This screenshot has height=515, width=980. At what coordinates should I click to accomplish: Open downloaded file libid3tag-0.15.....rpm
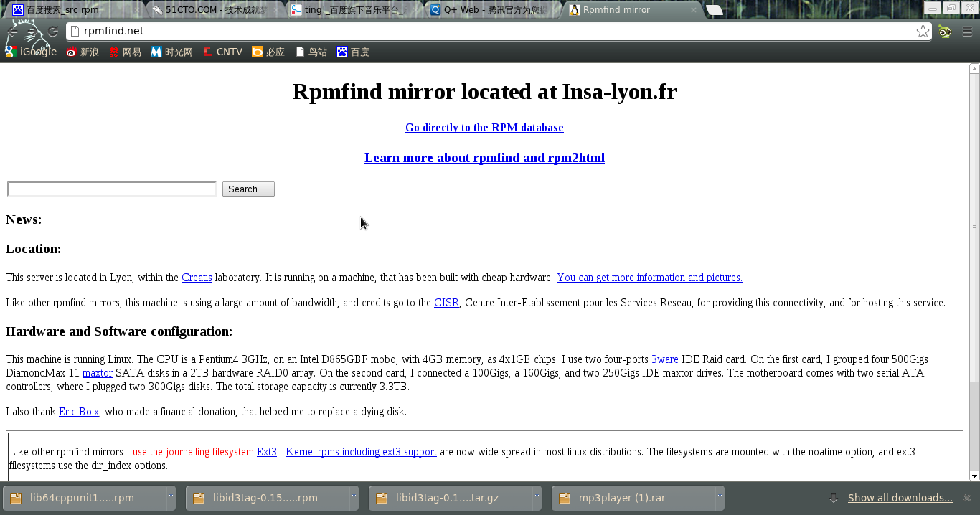[x=268, y=498]
